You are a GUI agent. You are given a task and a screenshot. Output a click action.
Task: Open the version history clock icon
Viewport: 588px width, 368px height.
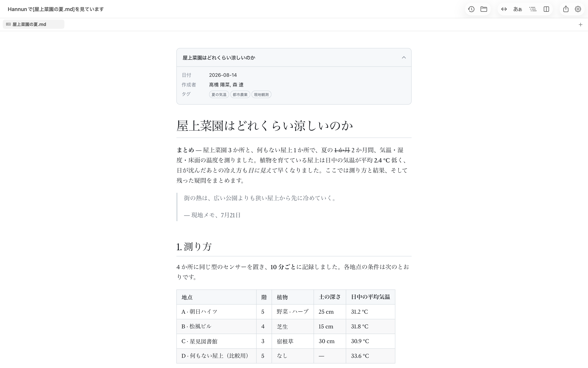tap(471, 9)
